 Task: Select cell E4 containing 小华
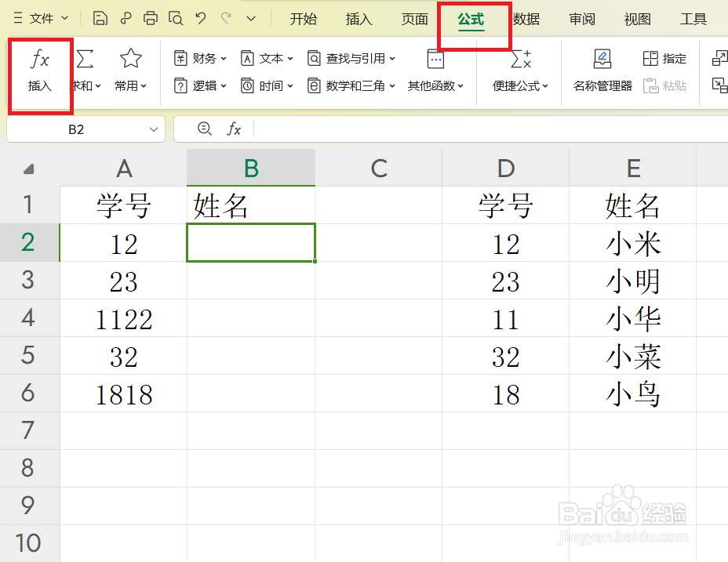pyautogui.click(x=633, y=318)
